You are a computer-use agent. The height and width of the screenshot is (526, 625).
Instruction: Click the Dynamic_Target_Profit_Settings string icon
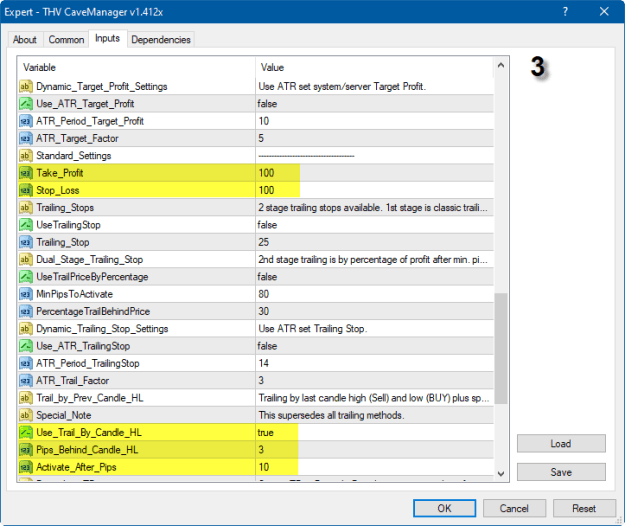[25, 86]
